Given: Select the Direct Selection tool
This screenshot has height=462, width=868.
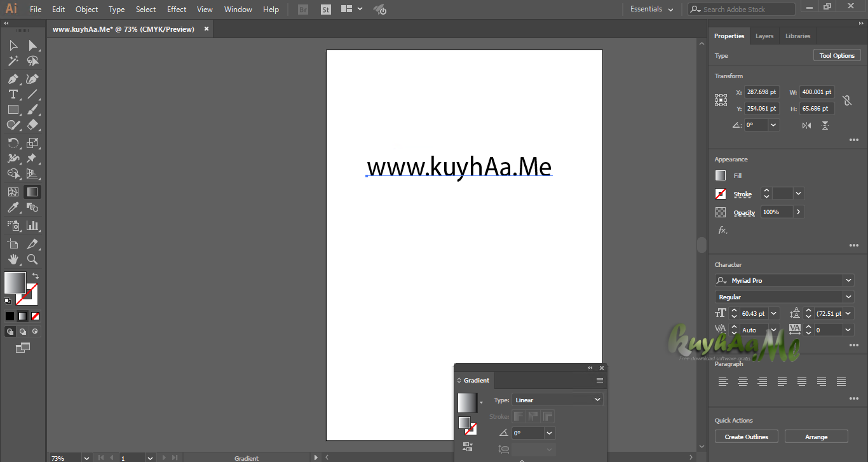Looking at the screenshot, I should coord(32,46).
